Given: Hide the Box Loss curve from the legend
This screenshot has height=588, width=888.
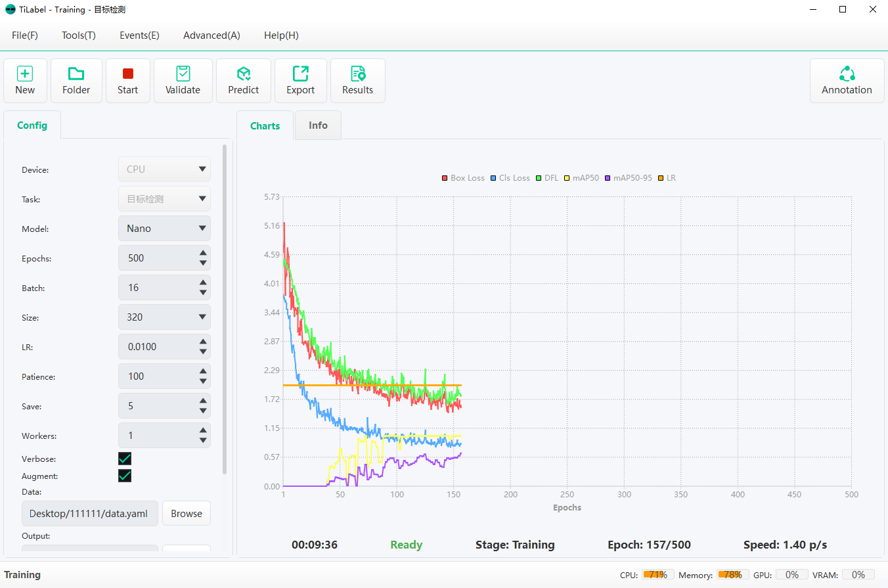Looking at the screenshot, I should [x=462, y=177].
